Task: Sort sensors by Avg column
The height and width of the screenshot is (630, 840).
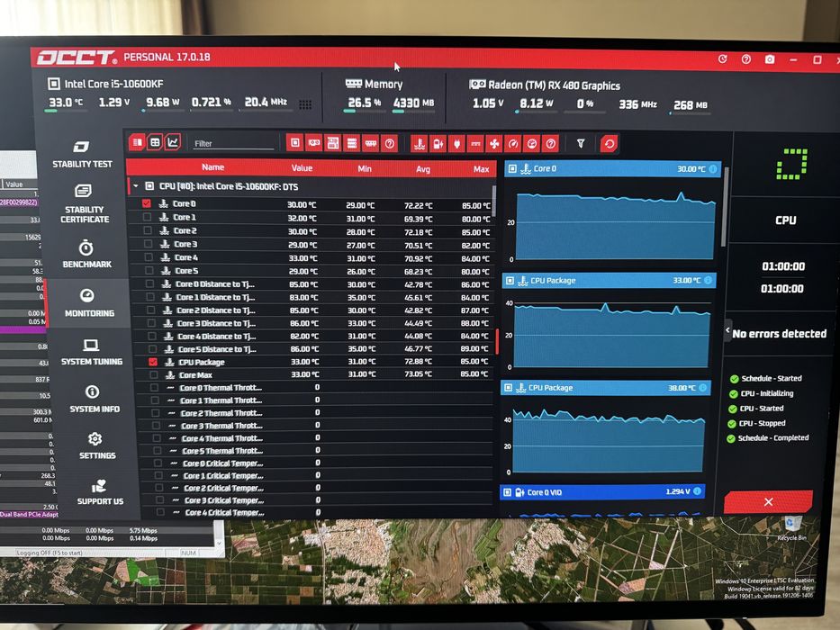Action: (x=422, y=169)
